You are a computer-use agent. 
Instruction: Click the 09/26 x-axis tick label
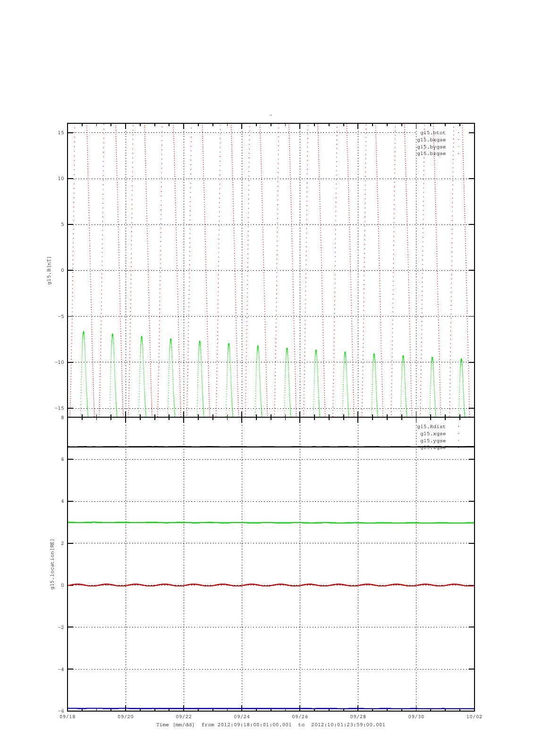pos(300,716)
